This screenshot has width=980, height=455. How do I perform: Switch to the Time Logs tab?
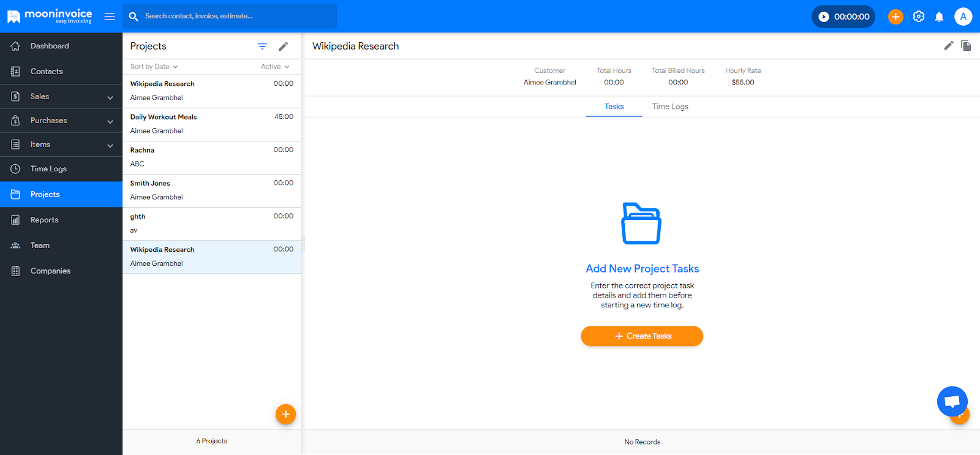point(670,107)
